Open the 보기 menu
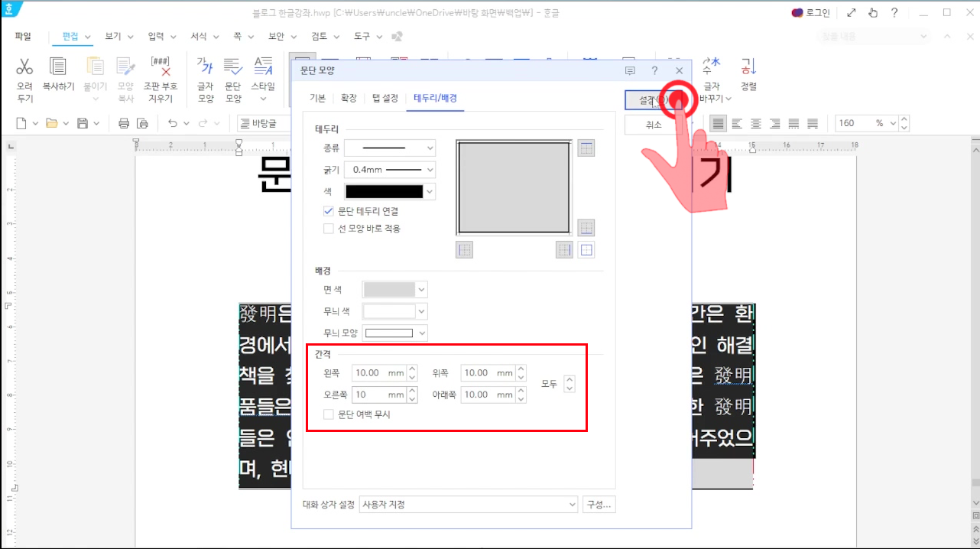 pyautogui.click(x=118, y=36)
